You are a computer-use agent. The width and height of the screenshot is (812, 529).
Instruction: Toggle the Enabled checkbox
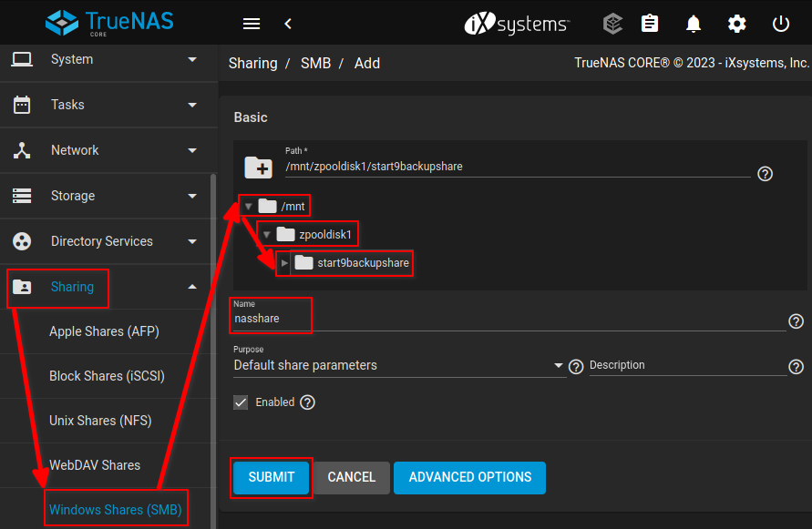pyautogui.click(x=242, y=402)
